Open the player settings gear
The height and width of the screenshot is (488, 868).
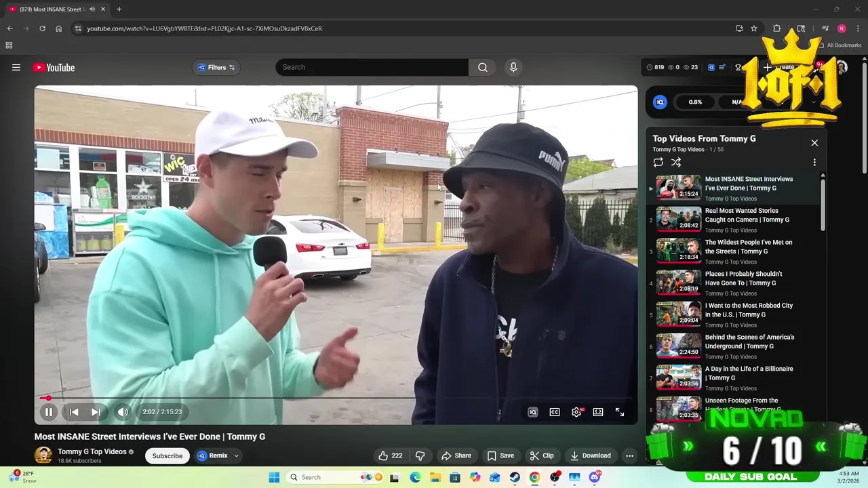(x=576, y=412)
